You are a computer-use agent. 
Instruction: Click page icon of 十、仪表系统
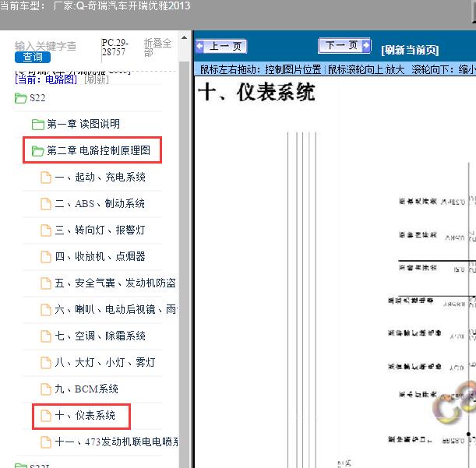click(46, 416)
